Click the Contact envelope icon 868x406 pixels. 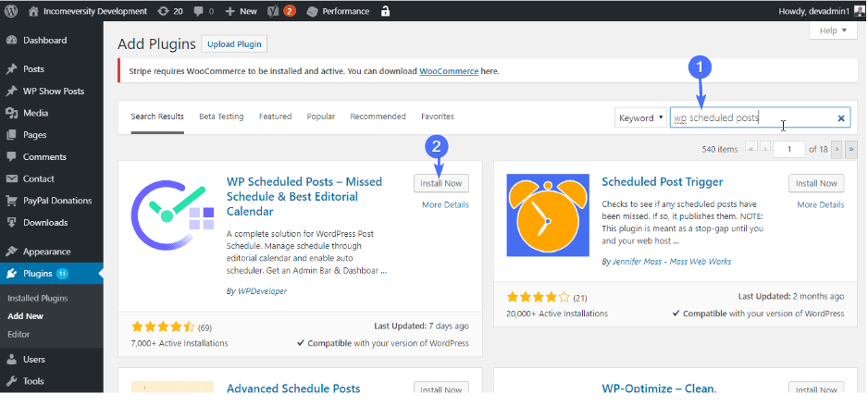[x=12, y=178]
